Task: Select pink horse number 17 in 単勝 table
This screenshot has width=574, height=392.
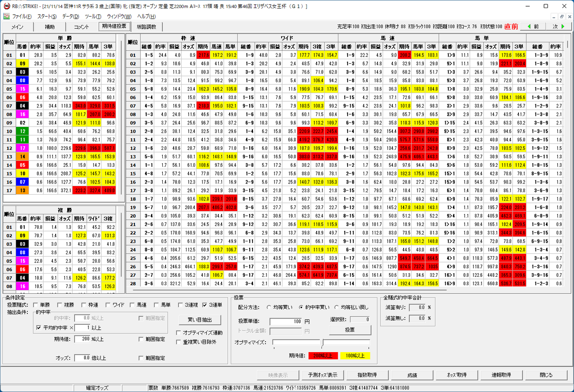Action: pyautogui.click(x=22, y=148)
